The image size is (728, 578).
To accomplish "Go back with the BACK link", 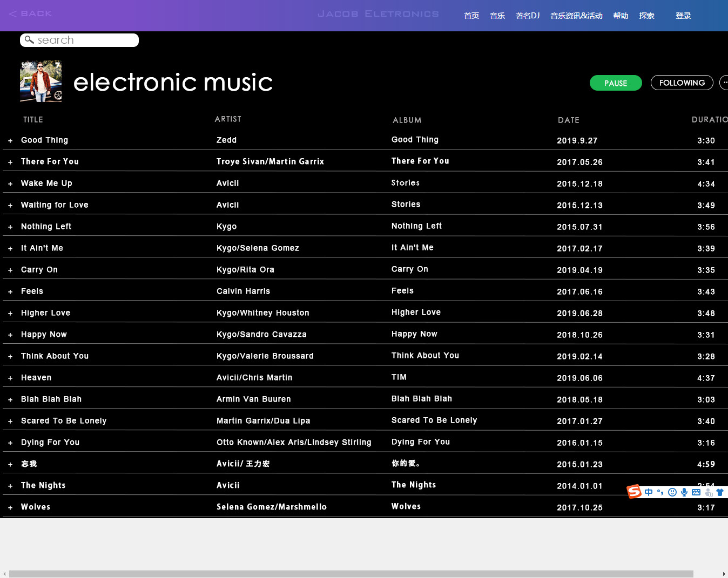I will (x=31, y=13).
